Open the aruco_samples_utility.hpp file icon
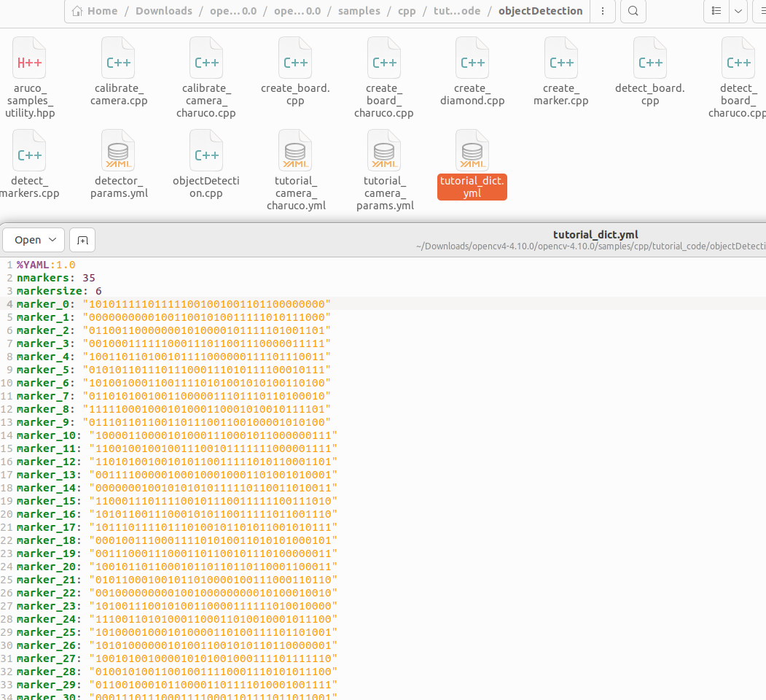 (29, 58)
